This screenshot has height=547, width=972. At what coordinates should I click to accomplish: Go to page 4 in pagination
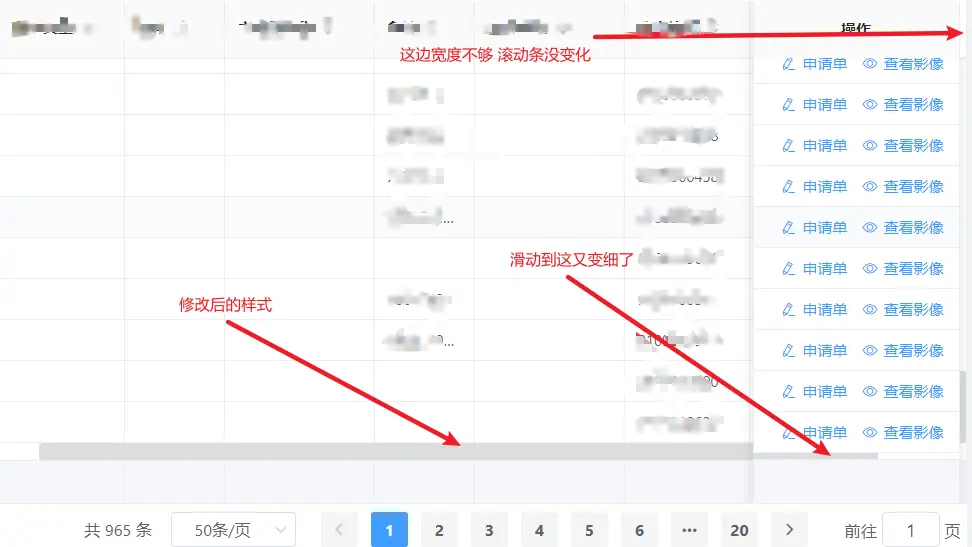539,530
